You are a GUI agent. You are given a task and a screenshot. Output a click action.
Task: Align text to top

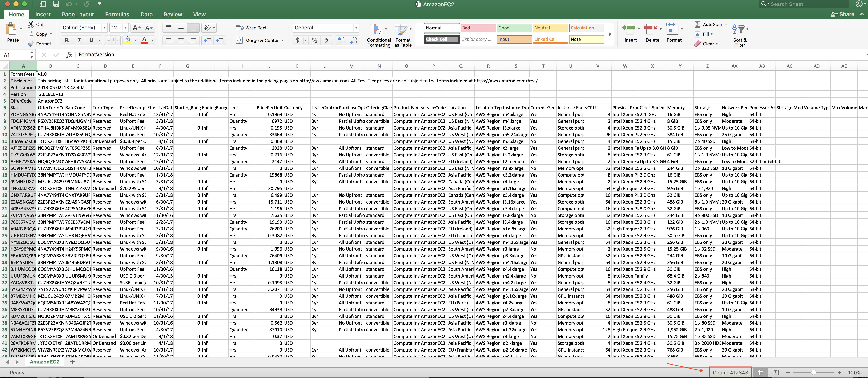(169, 28)
